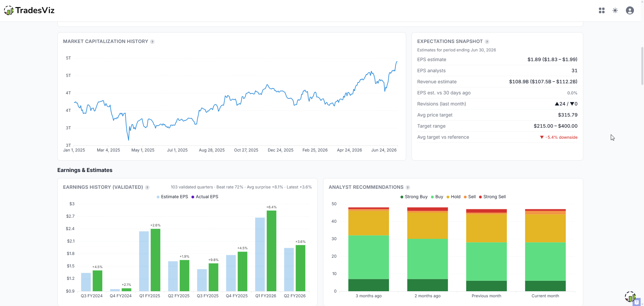Click help icon beside Earnings History (Validated)
Screen dimensions: 644x306
pos(147,187)
